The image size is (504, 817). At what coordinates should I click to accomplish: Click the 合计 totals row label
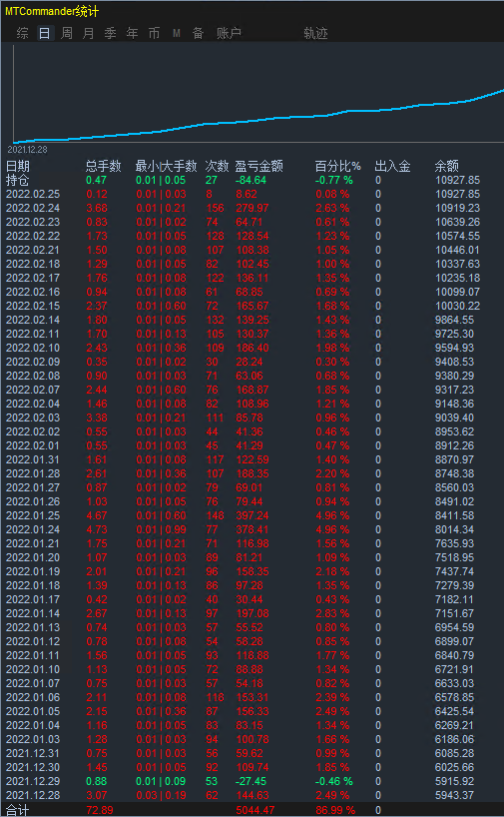(18, 810)
